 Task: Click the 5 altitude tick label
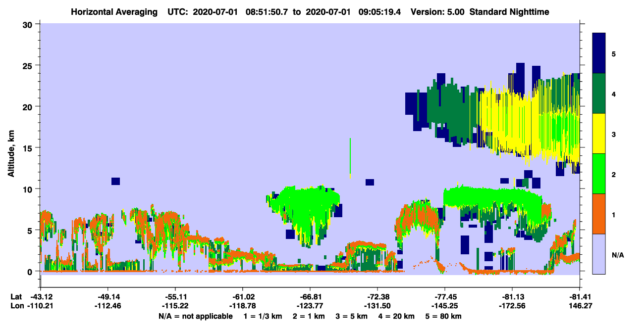click(x=31, y=230)
